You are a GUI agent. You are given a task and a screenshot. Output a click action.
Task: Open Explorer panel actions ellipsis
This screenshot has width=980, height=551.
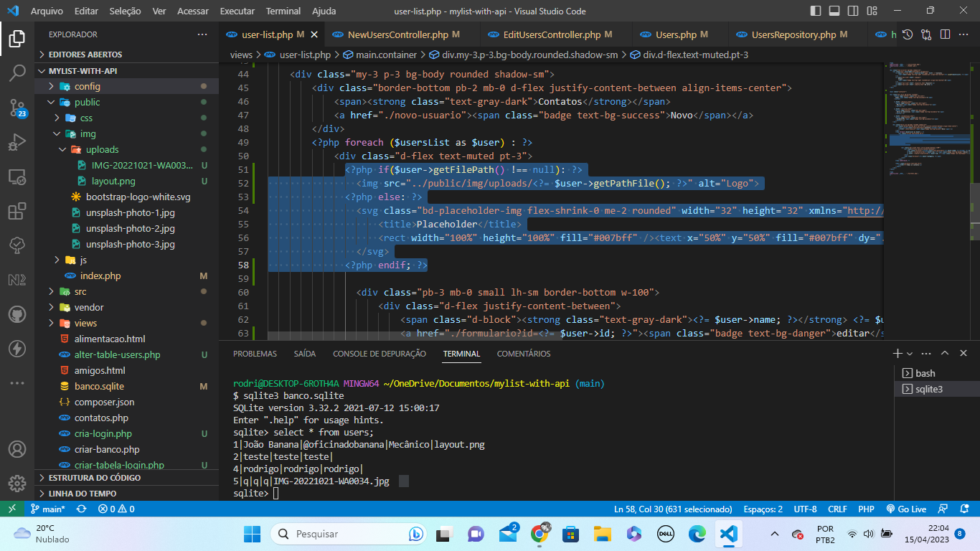click(x=202, y=34)
